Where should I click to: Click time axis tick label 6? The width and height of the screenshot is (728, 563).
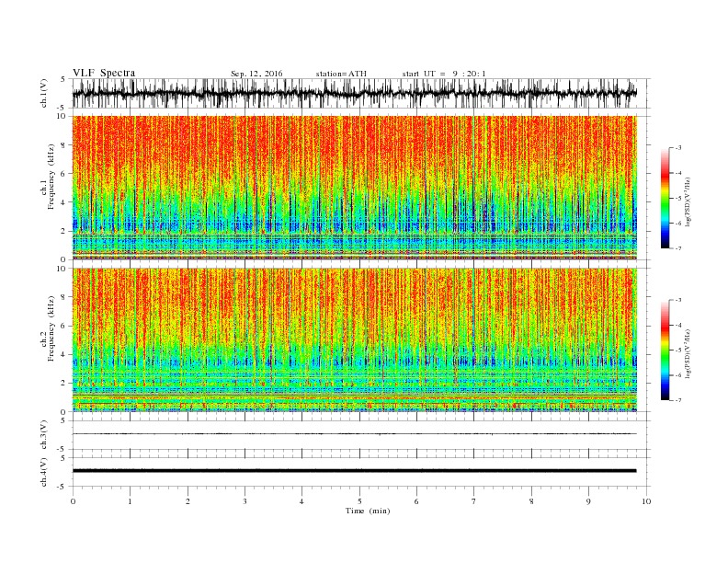click(416, 501)
